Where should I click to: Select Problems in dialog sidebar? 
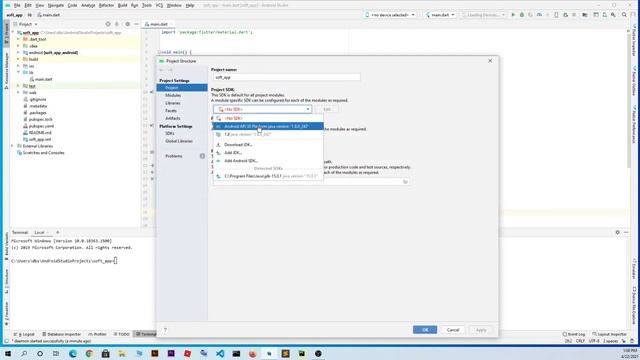174,156
